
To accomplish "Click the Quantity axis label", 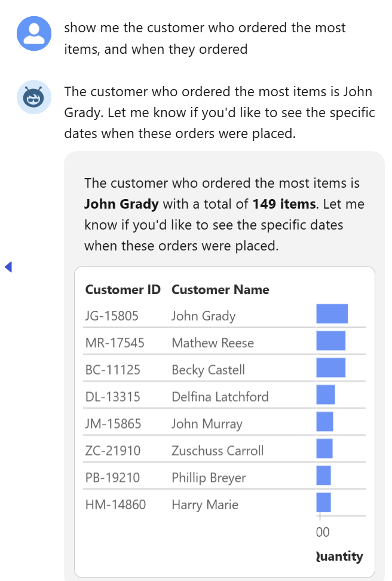I will pyautogui.click(x=339, y=556).
